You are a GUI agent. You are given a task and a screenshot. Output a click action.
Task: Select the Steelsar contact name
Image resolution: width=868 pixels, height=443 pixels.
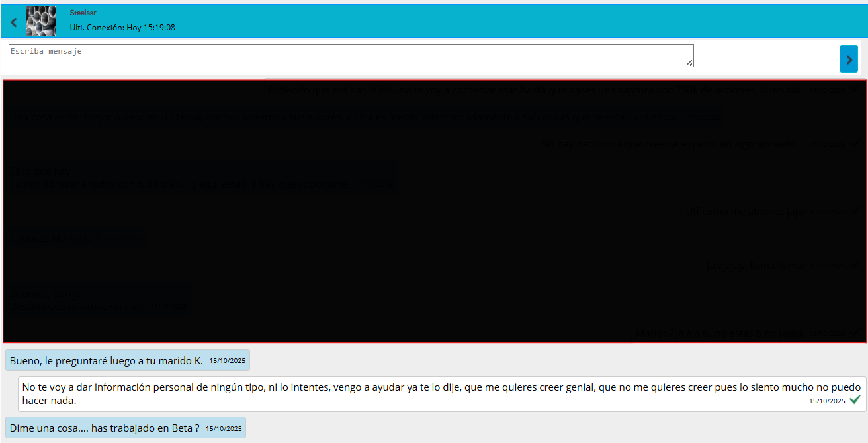coord(83,13)
